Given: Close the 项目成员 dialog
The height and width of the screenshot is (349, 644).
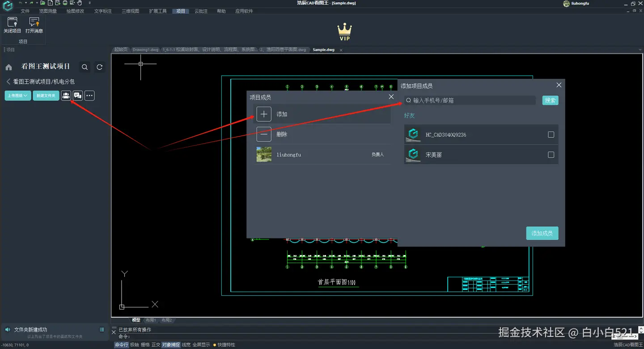Looking at the screenshot, I should point(391,97).
